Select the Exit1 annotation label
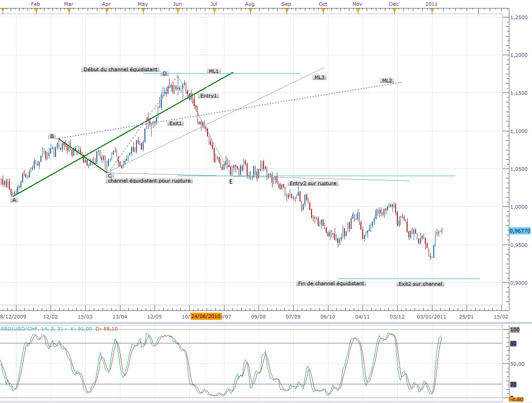Screen dimensions: 532x403 point(176,123)
